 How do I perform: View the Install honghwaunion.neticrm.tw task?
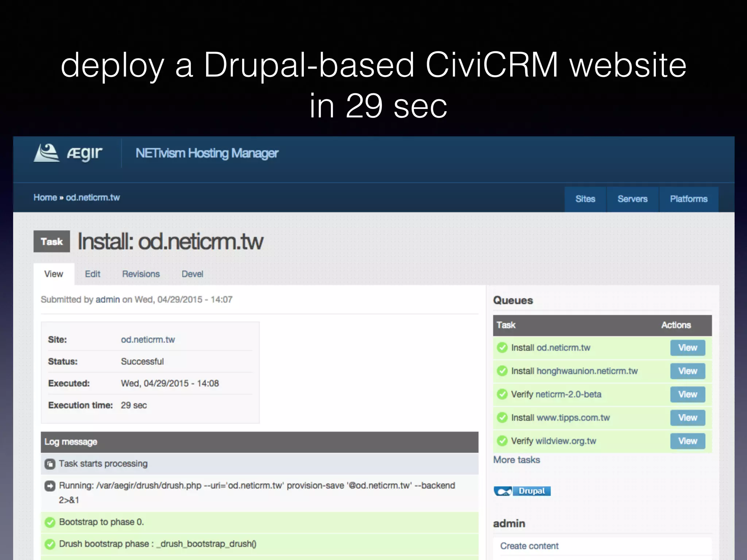[x=688, y=371]
